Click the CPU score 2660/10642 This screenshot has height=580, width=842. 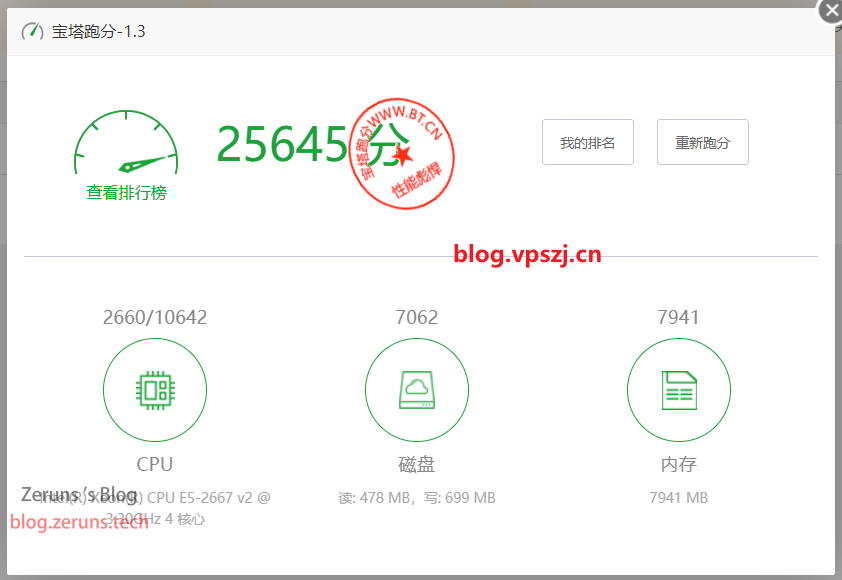(x=155, y=317)
